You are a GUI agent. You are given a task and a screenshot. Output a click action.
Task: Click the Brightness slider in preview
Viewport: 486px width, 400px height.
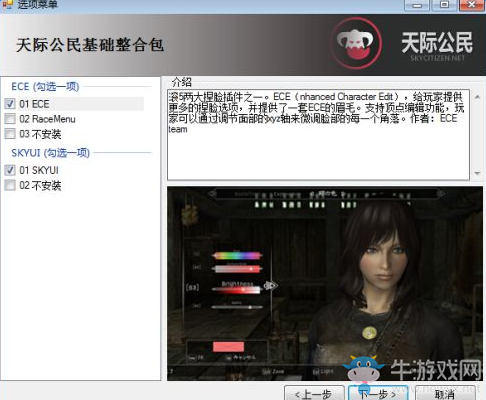(237, 290)
